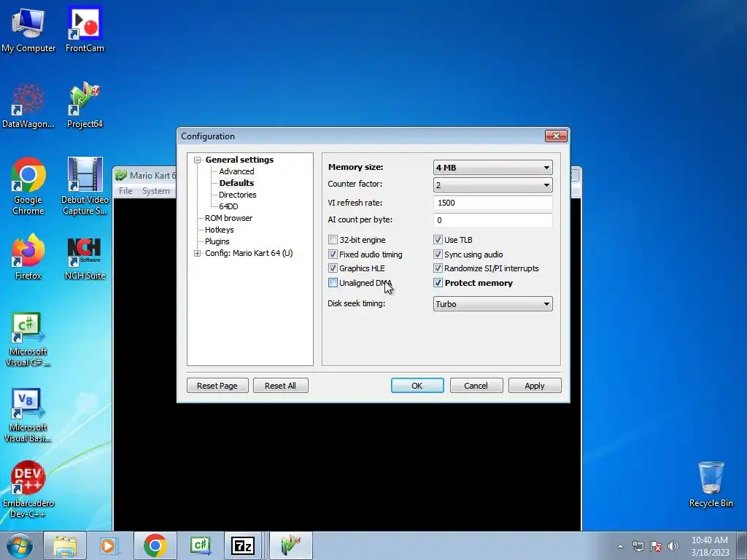Enable Unaligned DMA checkbox
The width and height of the screenshot is (747, 560).
click(x=333, y=283)
